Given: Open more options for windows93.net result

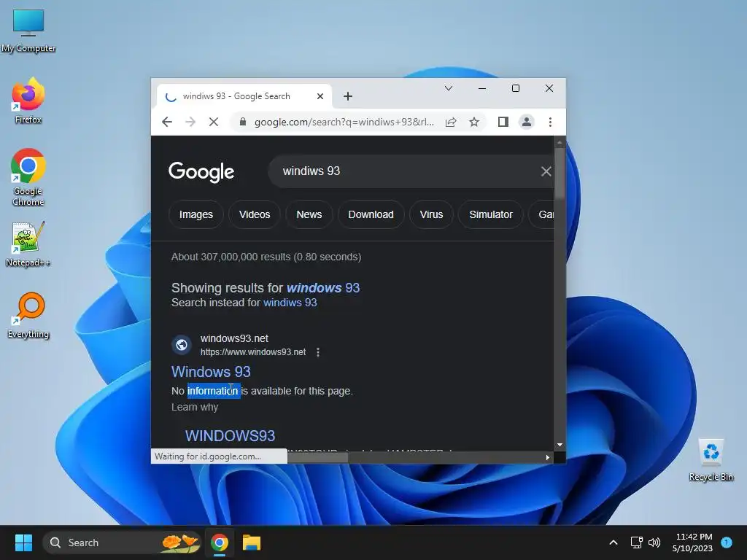Looking at the screenshot, I should (318, 352).
